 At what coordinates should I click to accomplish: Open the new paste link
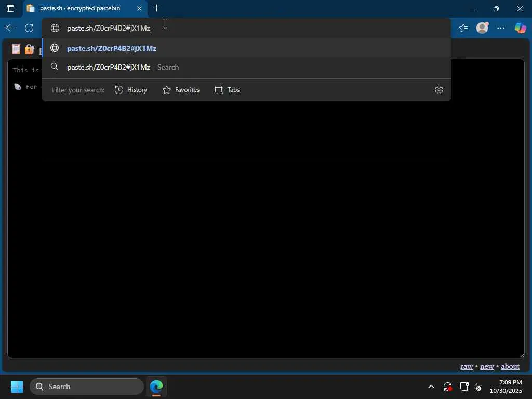(487, 366)
